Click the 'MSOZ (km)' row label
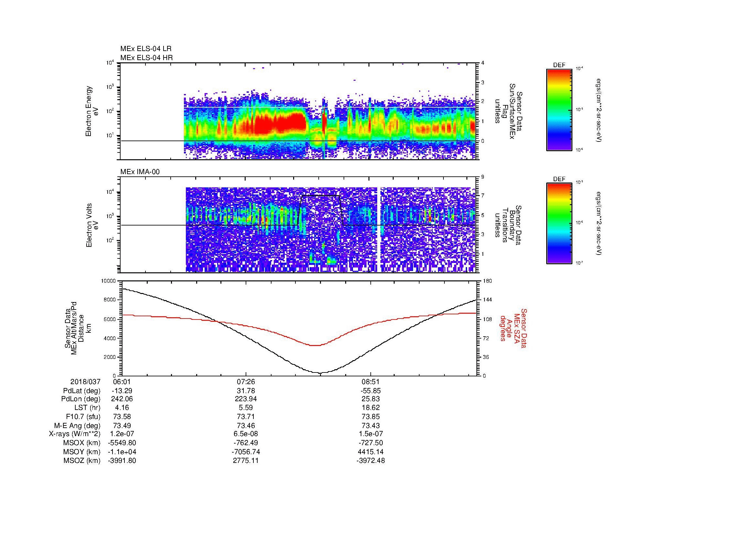 [82, 461]
